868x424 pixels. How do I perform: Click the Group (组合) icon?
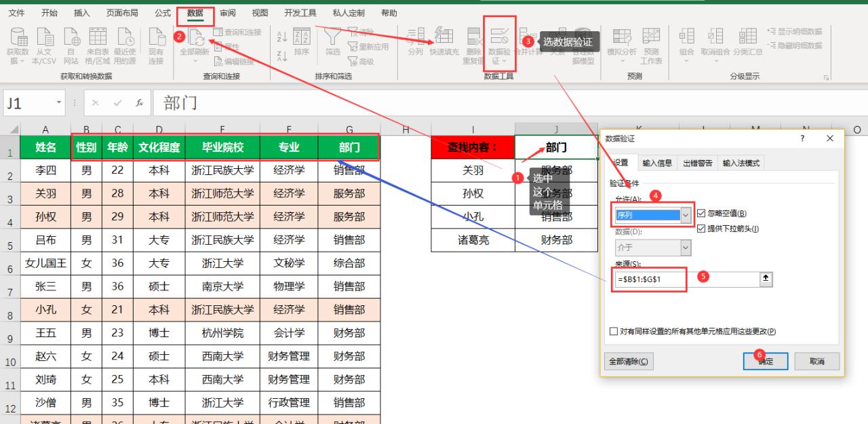click(687, 37)
